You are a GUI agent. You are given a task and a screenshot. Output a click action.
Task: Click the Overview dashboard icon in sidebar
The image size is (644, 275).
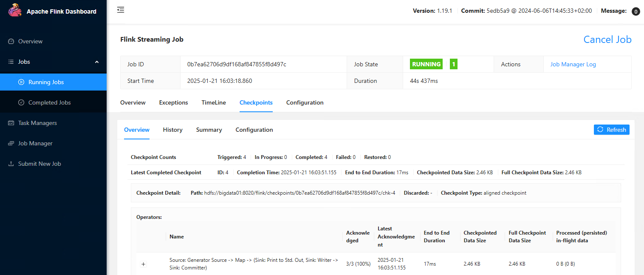[x=11, y=41]
